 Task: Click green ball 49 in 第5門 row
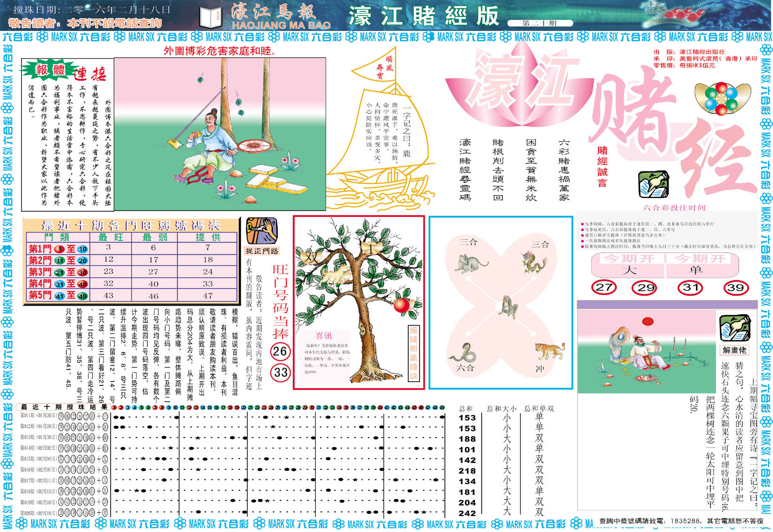pyautogui.click(x=82, y=296)
